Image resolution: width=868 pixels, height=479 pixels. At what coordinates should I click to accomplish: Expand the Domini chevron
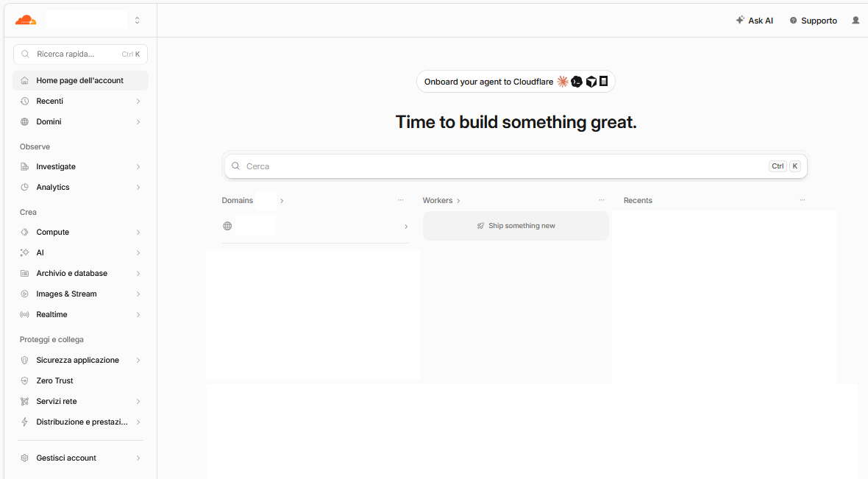coord(138,122)
